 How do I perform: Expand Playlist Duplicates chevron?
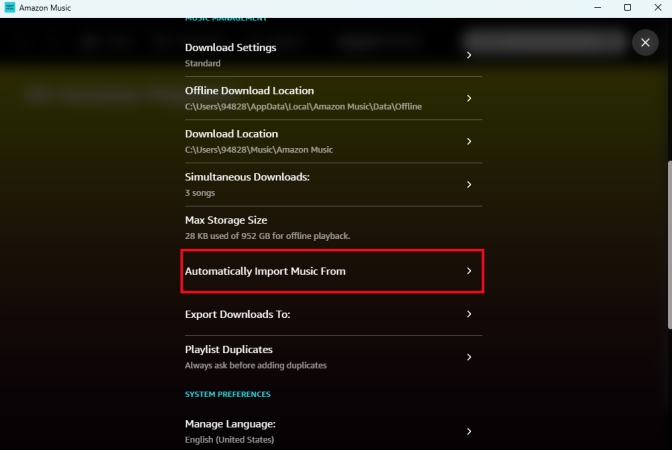point(469,357)
